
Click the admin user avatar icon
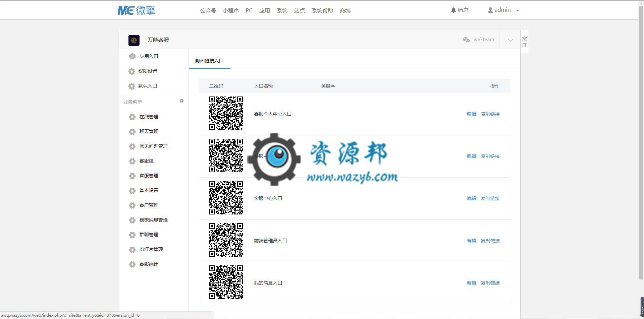click(490, 10)
